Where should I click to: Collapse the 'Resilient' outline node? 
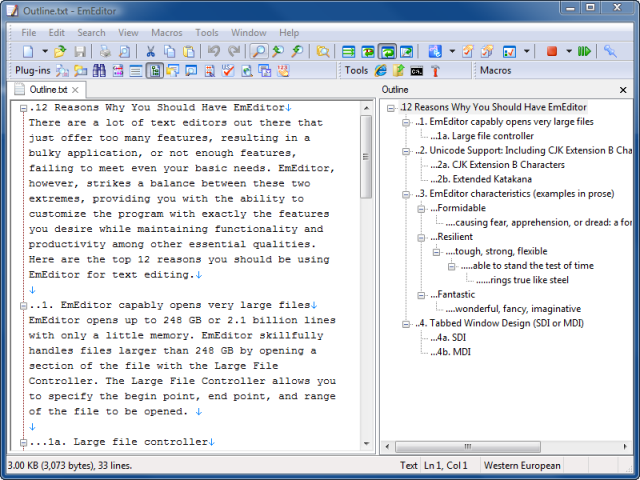click(421, 237)
